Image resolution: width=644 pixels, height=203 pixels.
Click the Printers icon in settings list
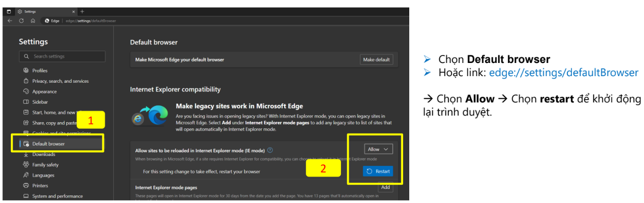[26, 186]
